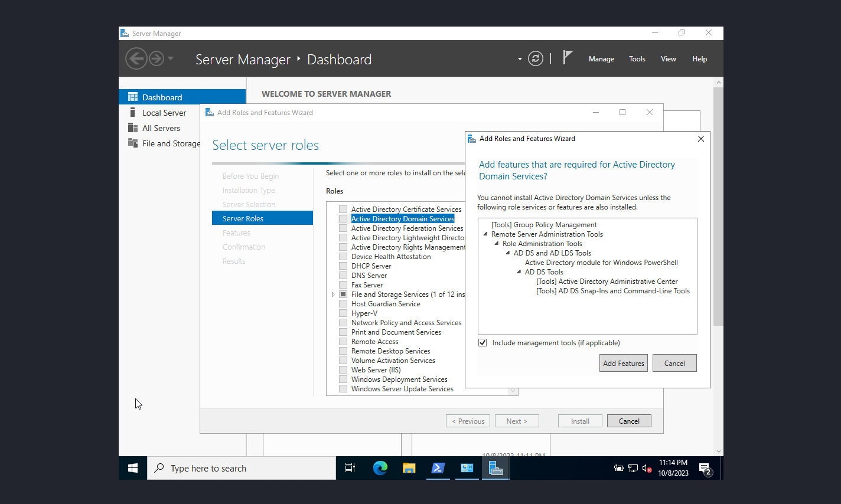Collapse AD DS and AD LDS Tools
Image resolution: width=841 pixels, height=504 pixels.
(508, 253)
